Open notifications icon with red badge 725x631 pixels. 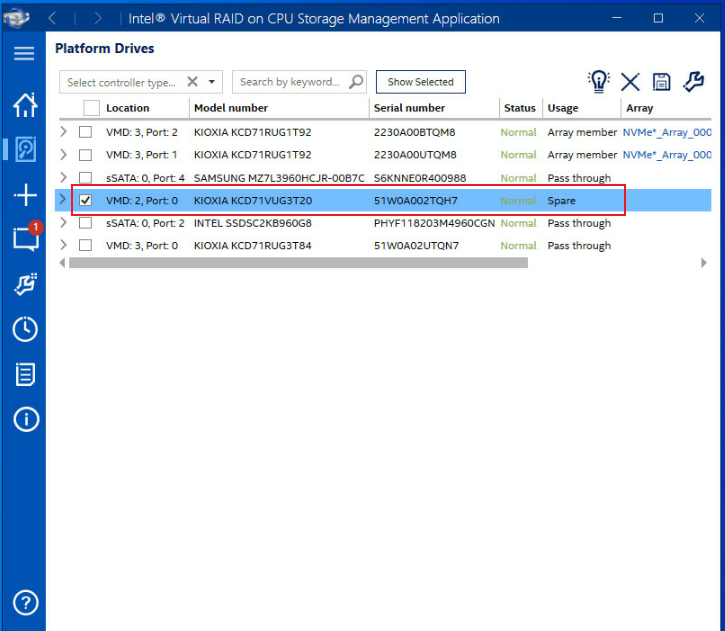[26, 238]
